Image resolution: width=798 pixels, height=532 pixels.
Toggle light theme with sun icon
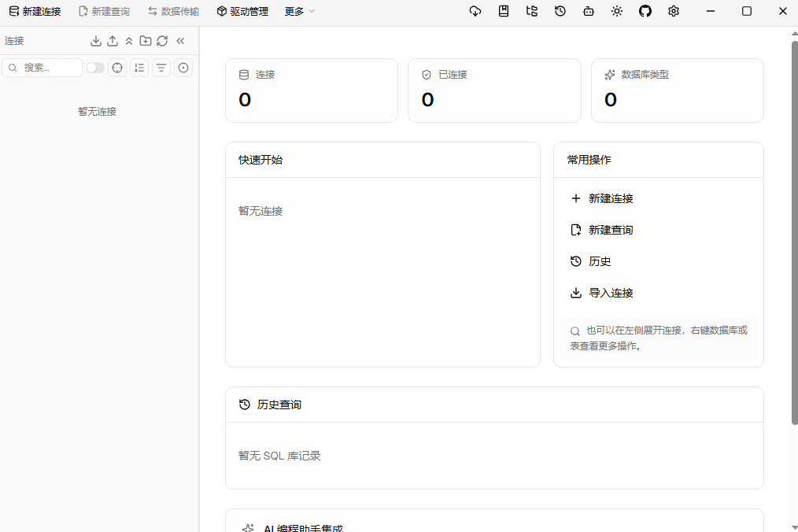click(617, 11)
